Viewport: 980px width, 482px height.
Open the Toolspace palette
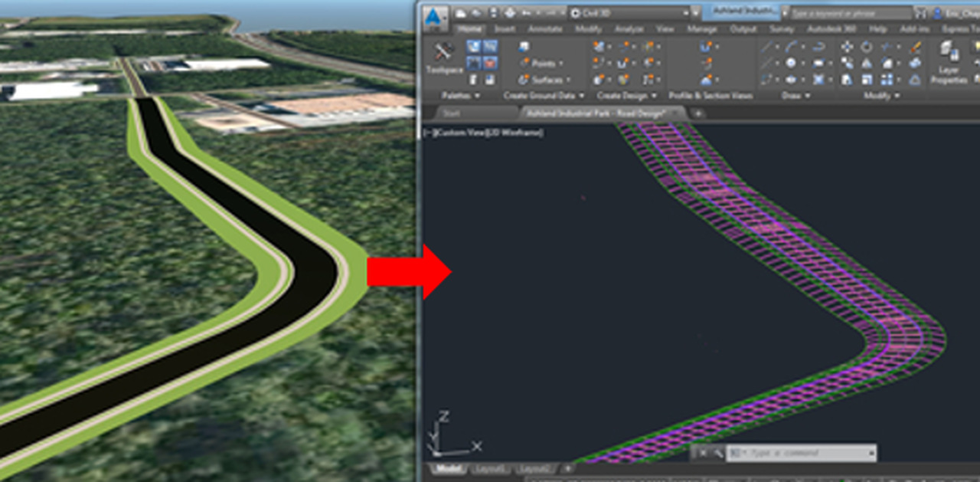(443, 57)
